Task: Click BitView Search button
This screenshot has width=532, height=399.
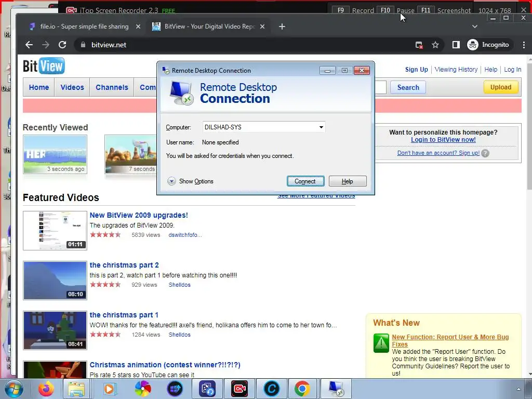Action: point(408,87)
